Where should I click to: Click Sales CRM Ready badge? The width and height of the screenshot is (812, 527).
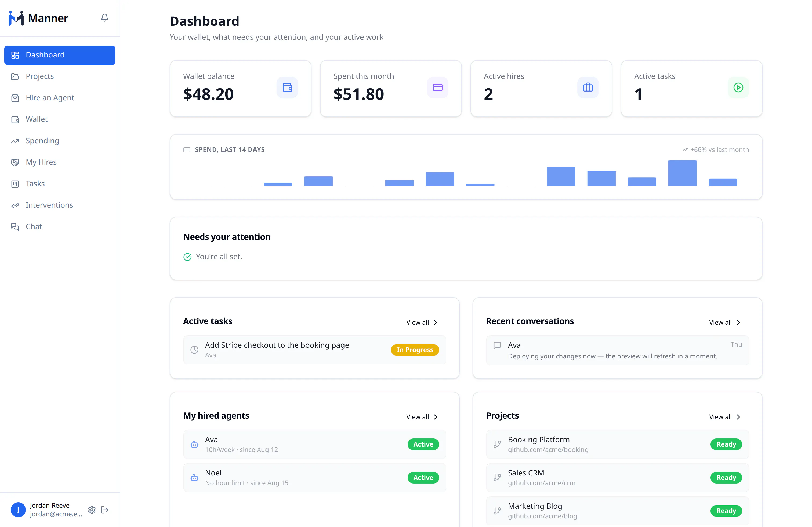(726, 478)
